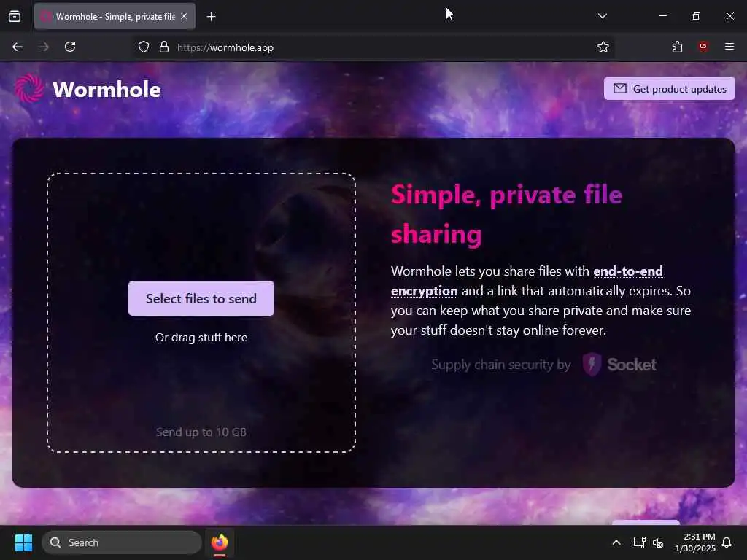Open the network status tray icon
Image resolution: width=747 pixels, height=560 pixels.
click(639, 542)
